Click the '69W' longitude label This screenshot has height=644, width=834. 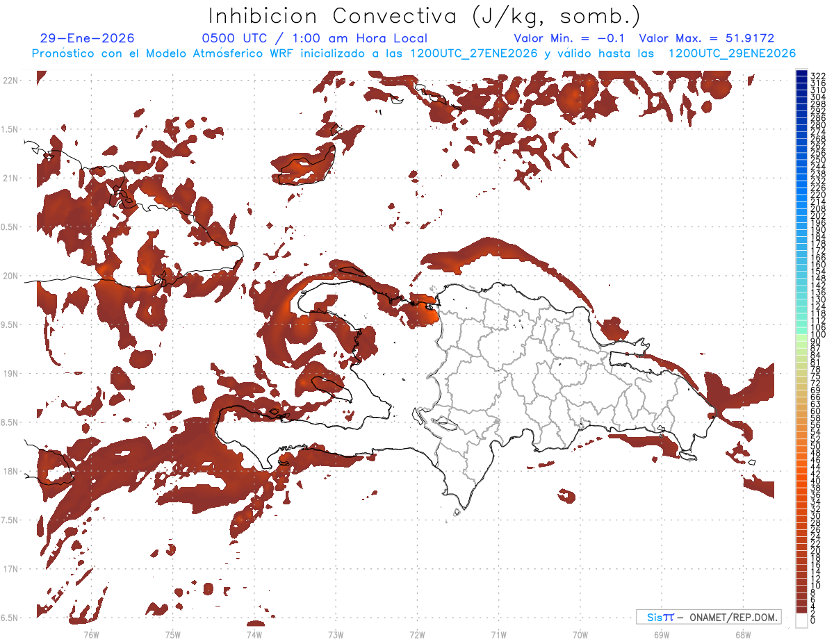point(661,634)
